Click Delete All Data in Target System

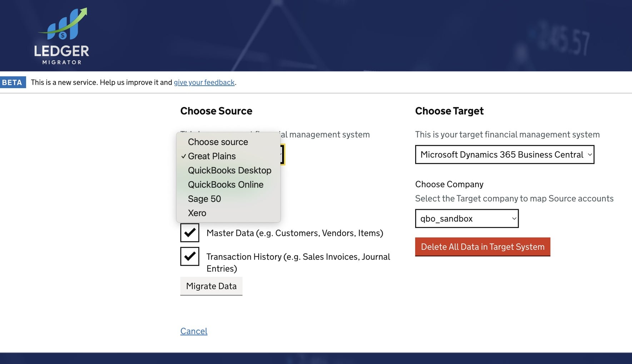[482, 247]
